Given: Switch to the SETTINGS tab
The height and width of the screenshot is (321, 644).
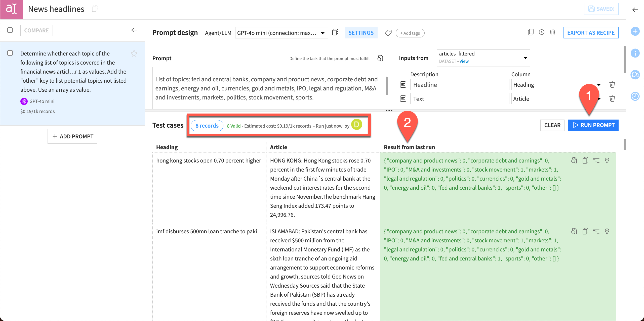Looking at the screenshot, I should click(x=361, y=33).
